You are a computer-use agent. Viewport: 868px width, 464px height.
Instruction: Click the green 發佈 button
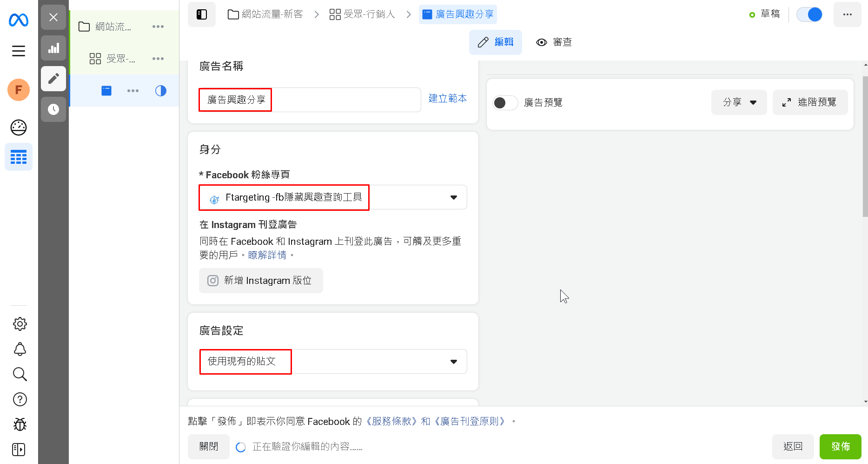tap(841, 447)
